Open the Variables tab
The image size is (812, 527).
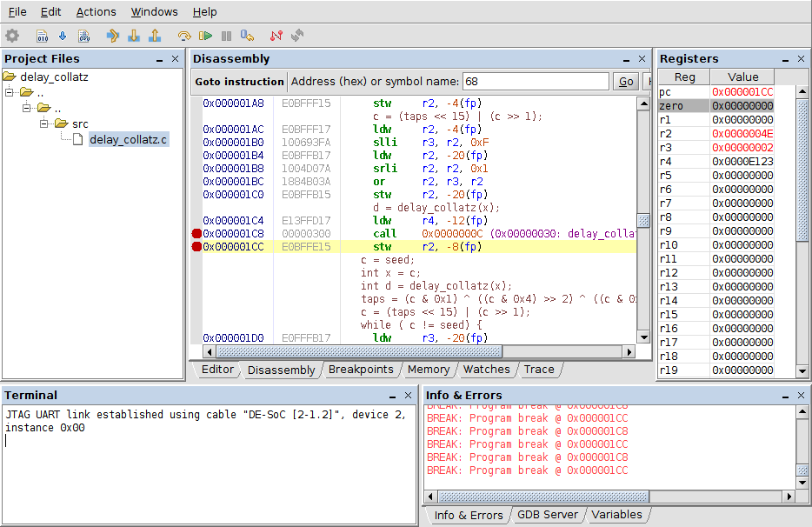point(616,515)
